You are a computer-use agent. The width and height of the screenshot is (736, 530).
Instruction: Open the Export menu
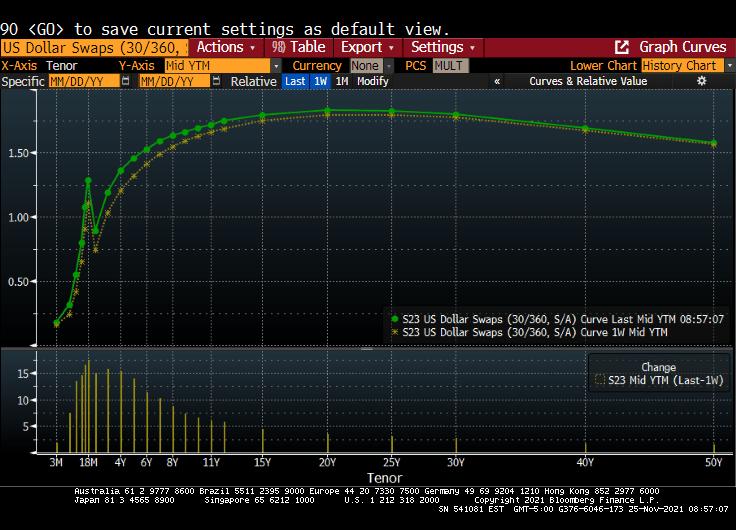[367, 47]
